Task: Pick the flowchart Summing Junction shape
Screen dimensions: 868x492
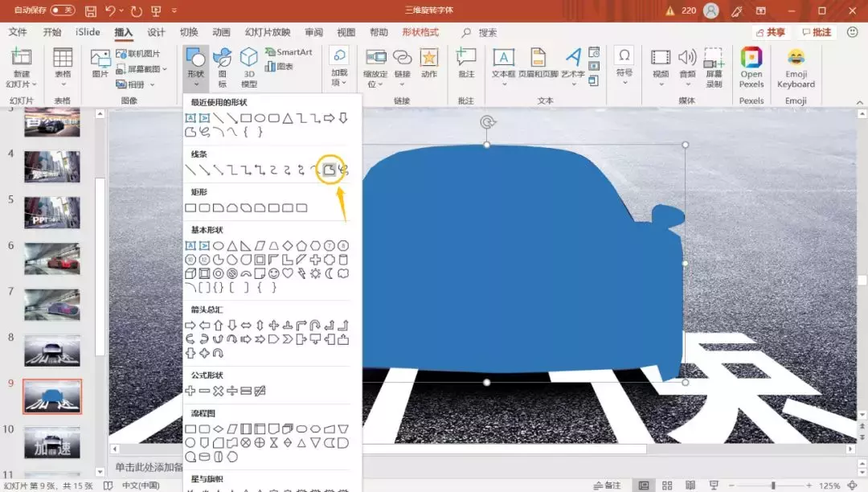Action: point(246,443)
